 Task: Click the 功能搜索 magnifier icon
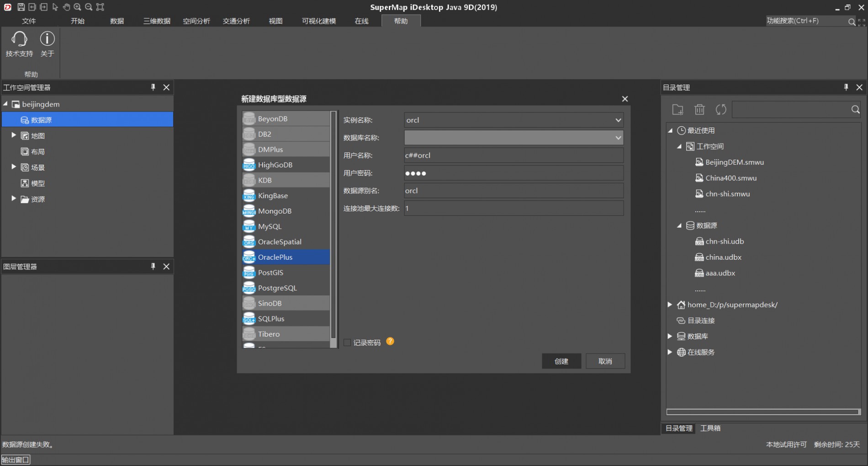point(852,21)
